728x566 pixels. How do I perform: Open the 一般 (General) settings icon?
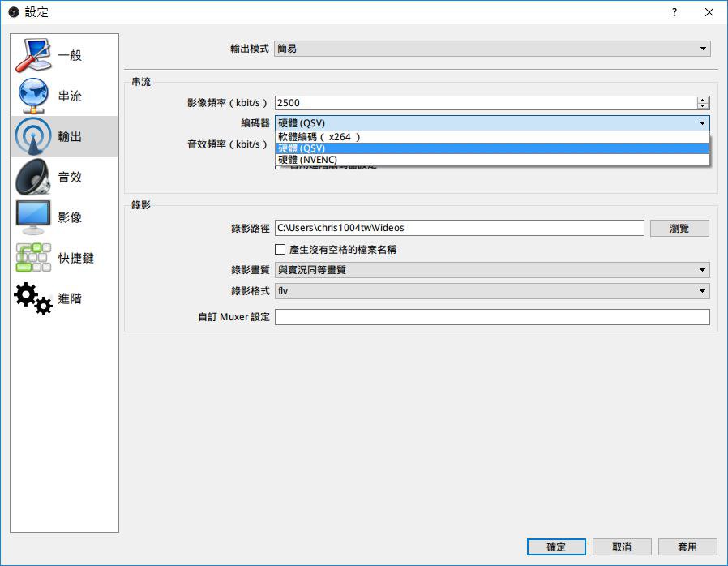pos(33,55)
